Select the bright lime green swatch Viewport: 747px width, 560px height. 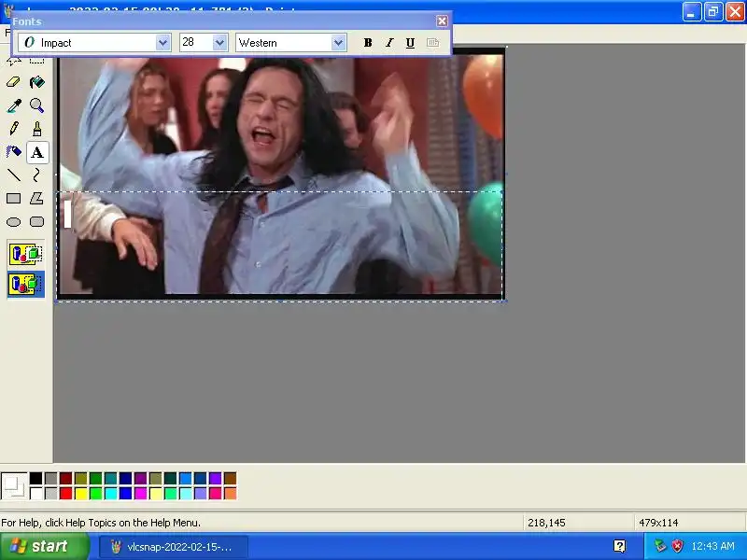point(96,494)
